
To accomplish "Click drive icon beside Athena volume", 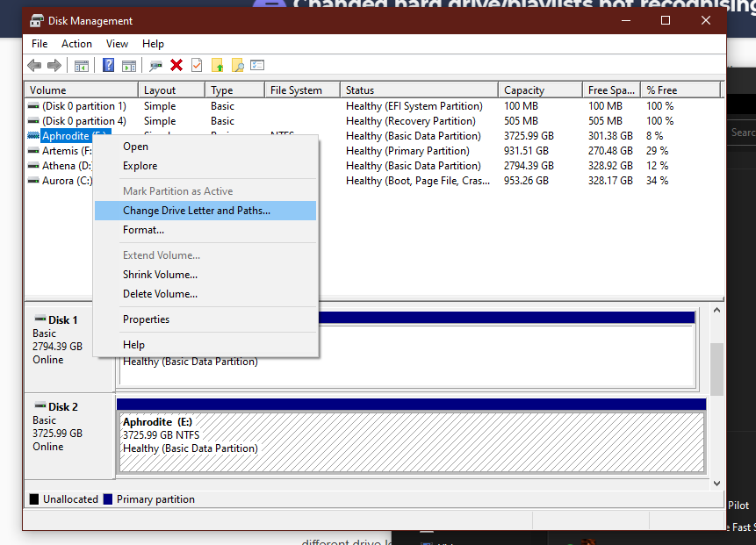I will [x=33, y=165].
